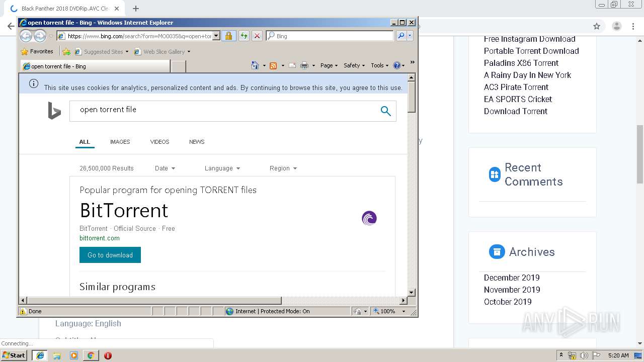Bookmark the page with Chrome star icon
This screenshot has width=644, height=362.
click(x=597, y=26)
